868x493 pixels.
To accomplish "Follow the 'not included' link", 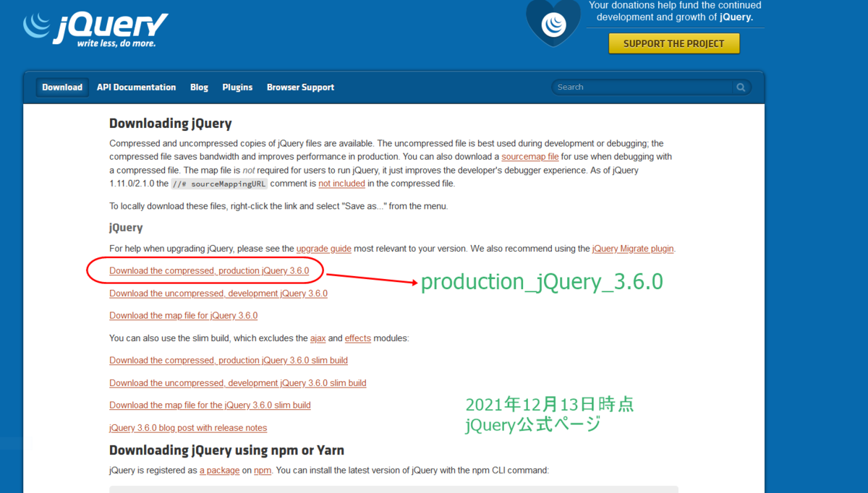I will [x=341, y=184].
